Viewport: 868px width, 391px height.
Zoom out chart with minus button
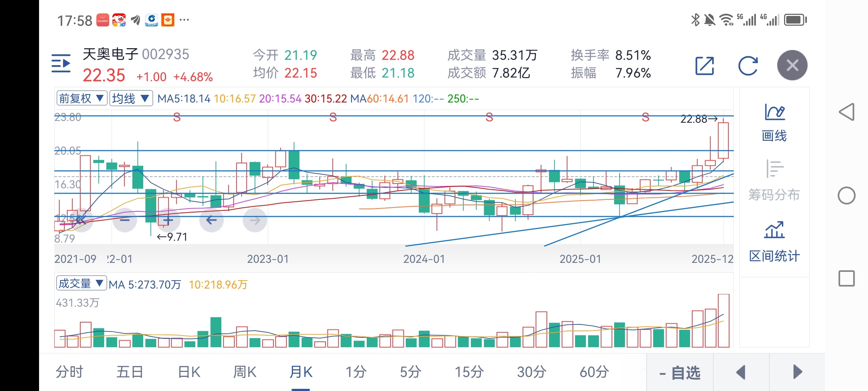pos(125,220)
